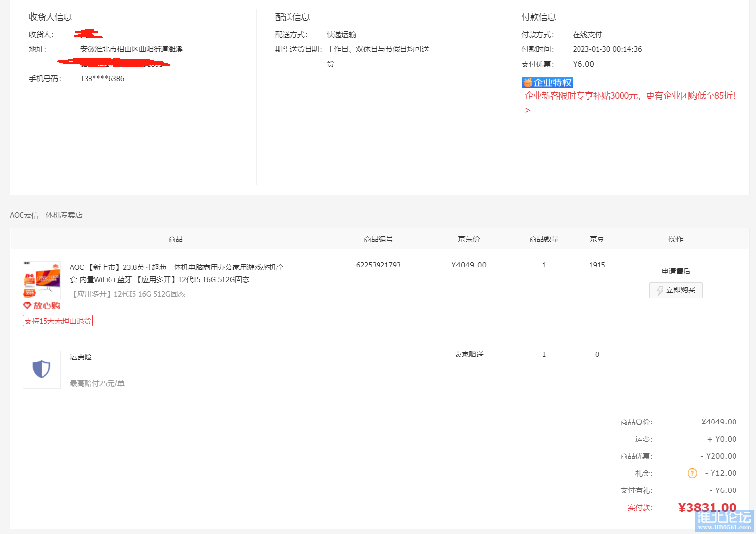
Task: Click the 企业特权 badge icon
Action: pos(547,83)
